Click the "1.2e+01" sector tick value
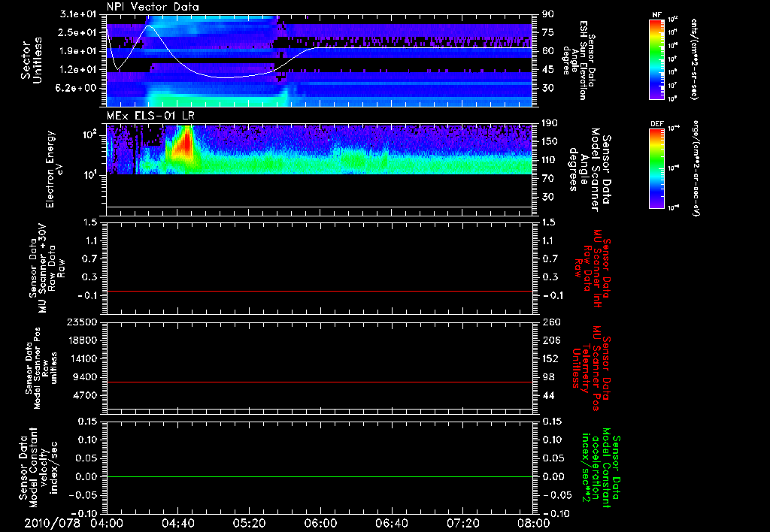Image resolution: width=770 pixels, height=532 pixels. pyautogui.click(x=78, y=70)
